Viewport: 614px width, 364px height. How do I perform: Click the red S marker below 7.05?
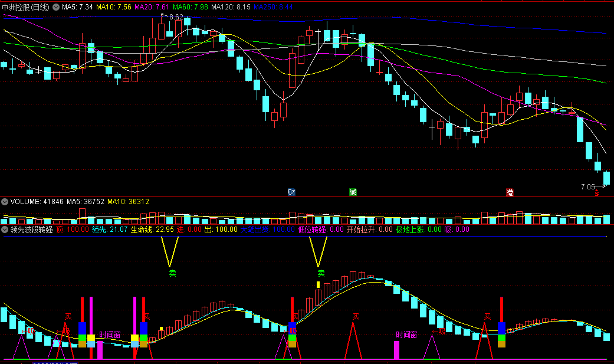click(x=597, y=193)
